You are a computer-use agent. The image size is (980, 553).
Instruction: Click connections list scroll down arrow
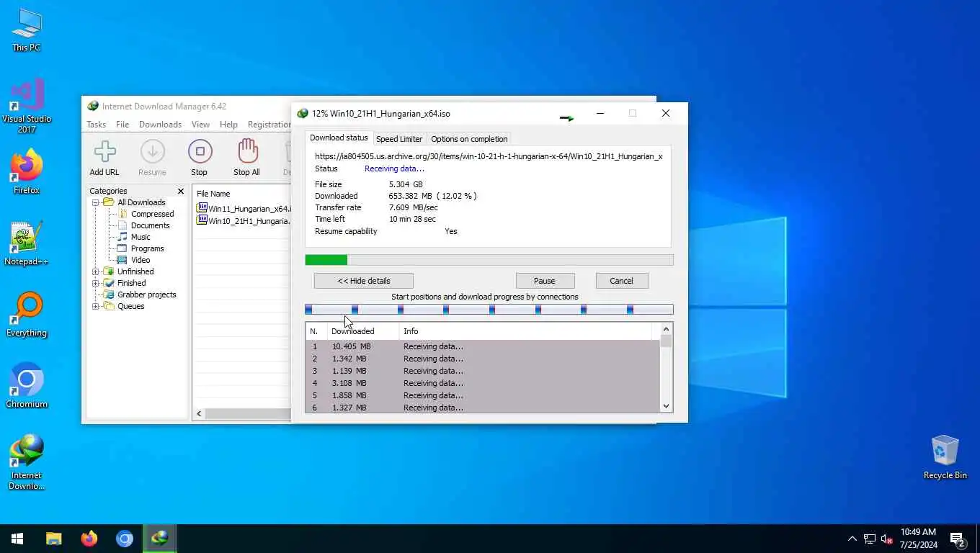coord(666,406)
